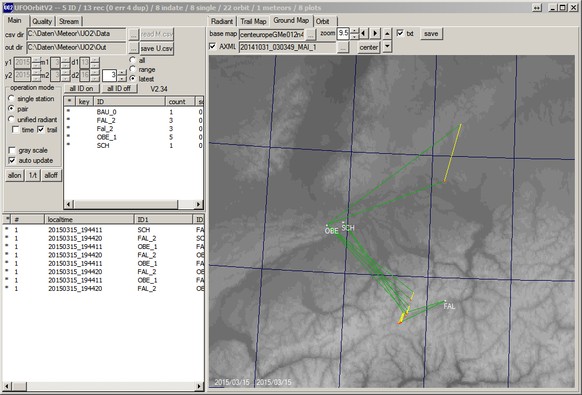This screenshot has width=582, height=395.
Task: Increase the zoom value with the spinner
Action: pos(354,31)
